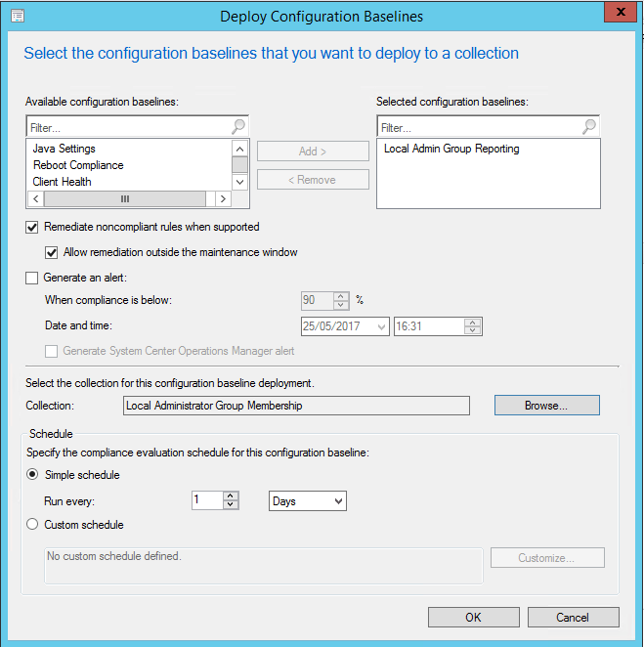
Task: Open the Days interval dropdown
Action: pos(307,501)
